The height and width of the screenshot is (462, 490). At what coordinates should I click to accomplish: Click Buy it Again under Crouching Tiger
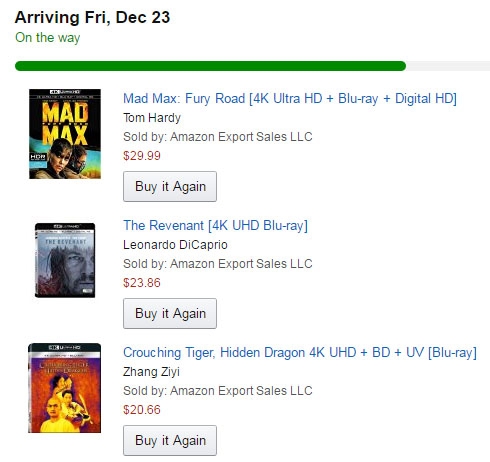tap(170, 440)
